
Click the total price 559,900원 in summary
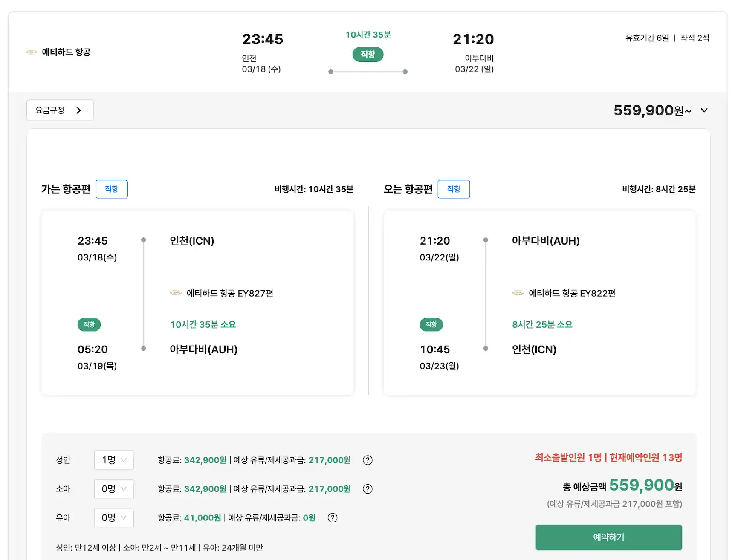pyautogui.click(x=641, y=485)
